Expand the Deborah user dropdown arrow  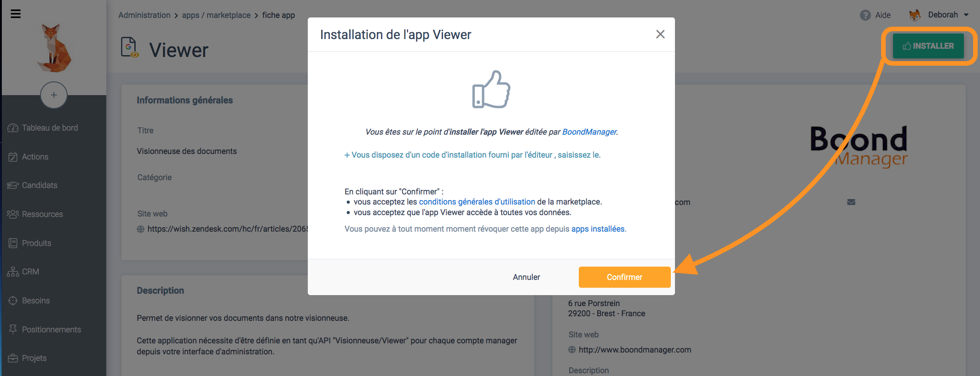[x=966, y=15]
